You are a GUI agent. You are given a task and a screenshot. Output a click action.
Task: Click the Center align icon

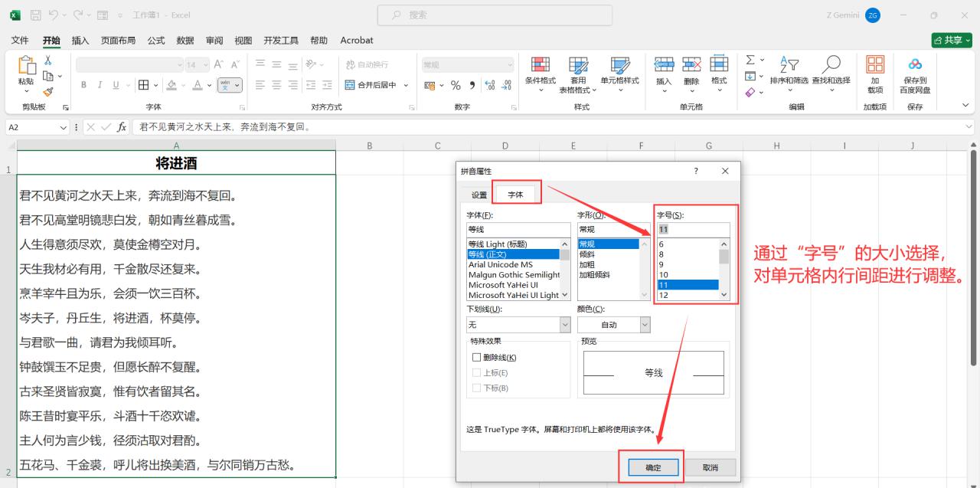[x=276, y=85]
